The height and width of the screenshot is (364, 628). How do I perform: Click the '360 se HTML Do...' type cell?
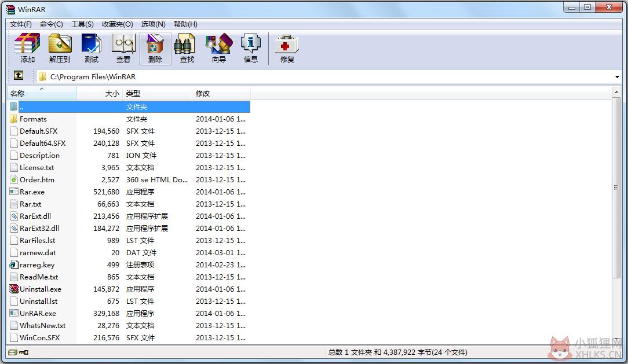[157, 179]
